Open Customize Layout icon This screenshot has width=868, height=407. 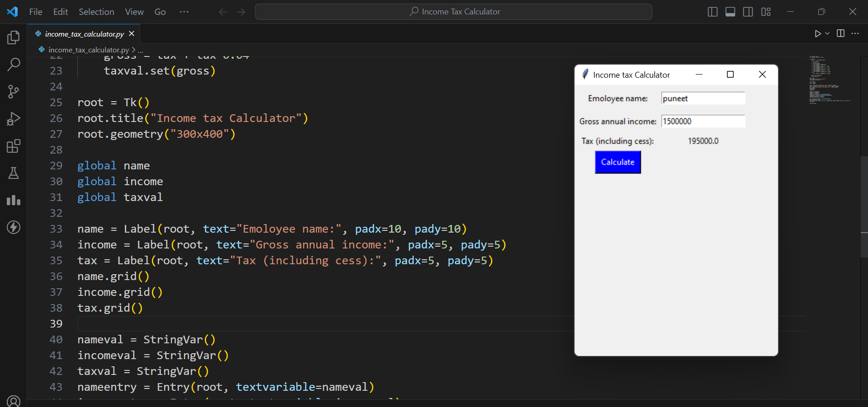point(766,12)
